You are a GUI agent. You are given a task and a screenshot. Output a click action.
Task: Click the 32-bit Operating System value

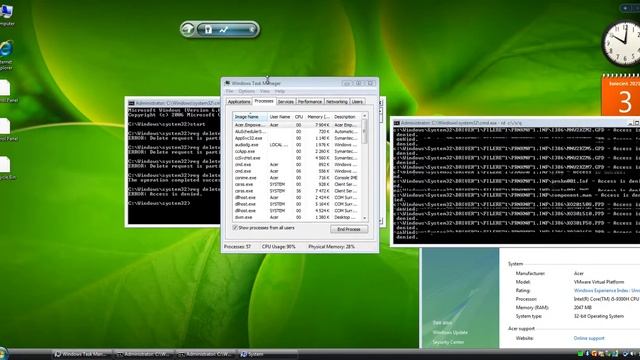click(598, 316)
